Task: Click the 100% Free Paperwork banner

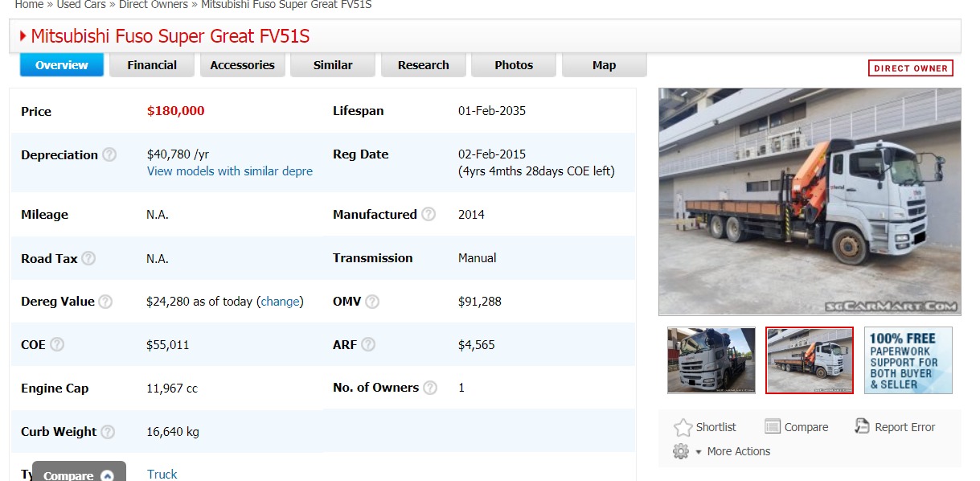Action: pos(908,360)
